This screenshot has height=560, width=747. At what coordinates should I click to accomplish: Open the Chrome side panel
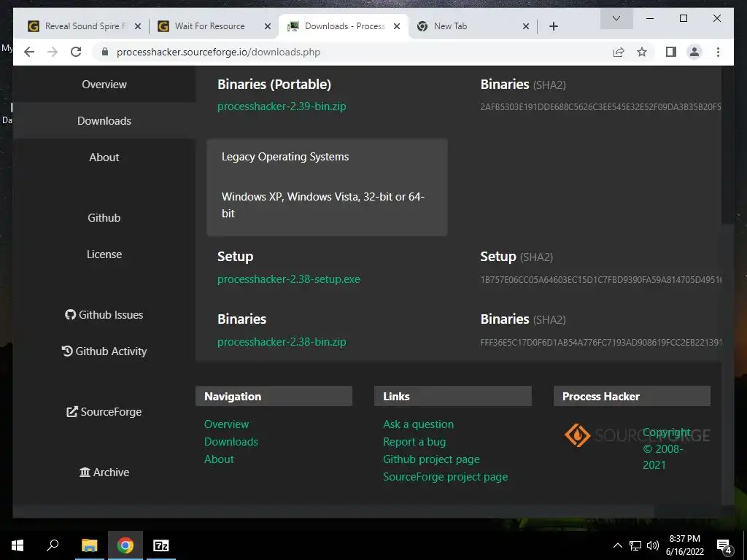pos(671,52)
